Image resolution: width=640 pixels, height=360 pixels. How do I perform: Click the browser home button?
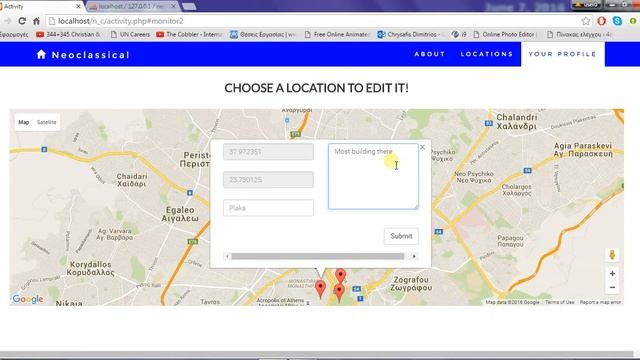[x=36, y=21]
